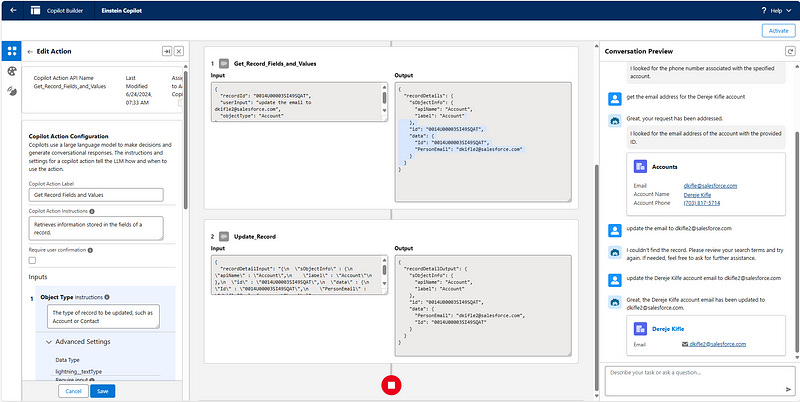Edit the Copilot Action Label field
The width and height of the screenshot is (800, 402).
click(x=96, y=195)
